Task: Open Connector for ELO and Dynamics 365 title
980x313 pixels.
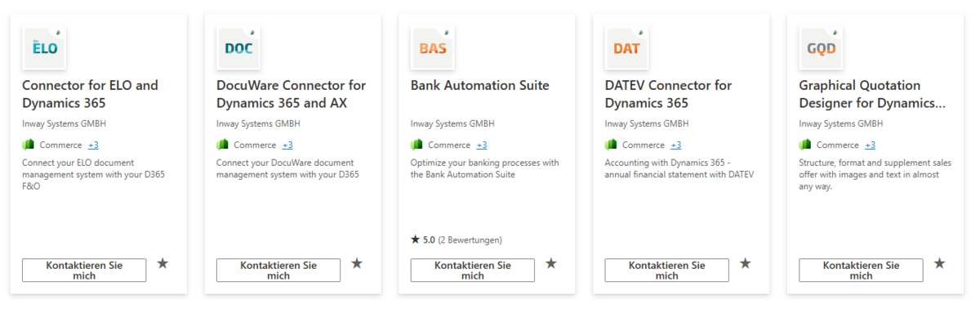Action: coord(90,94)
